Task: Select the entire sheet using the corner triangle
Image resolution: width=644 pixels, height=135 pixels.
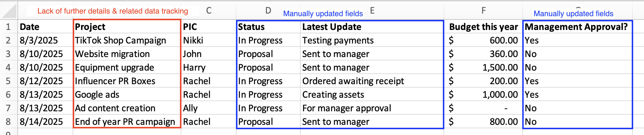Action: 9,10
